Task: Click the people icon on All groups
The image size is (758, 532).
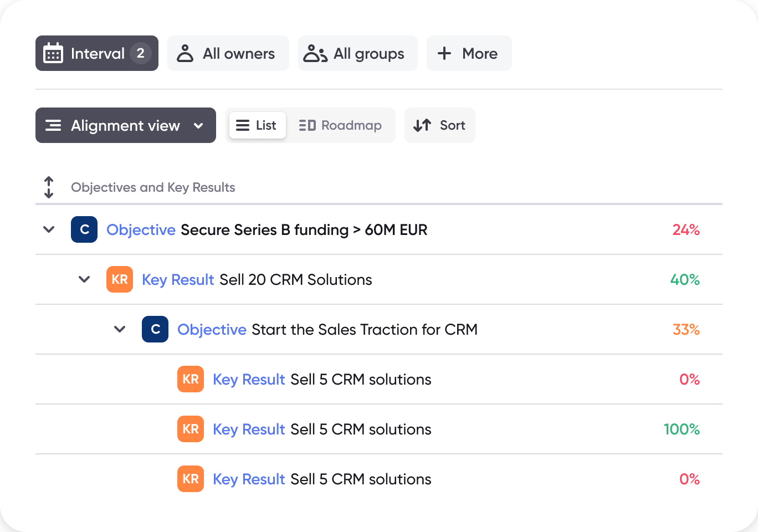Action: point(315,53)
